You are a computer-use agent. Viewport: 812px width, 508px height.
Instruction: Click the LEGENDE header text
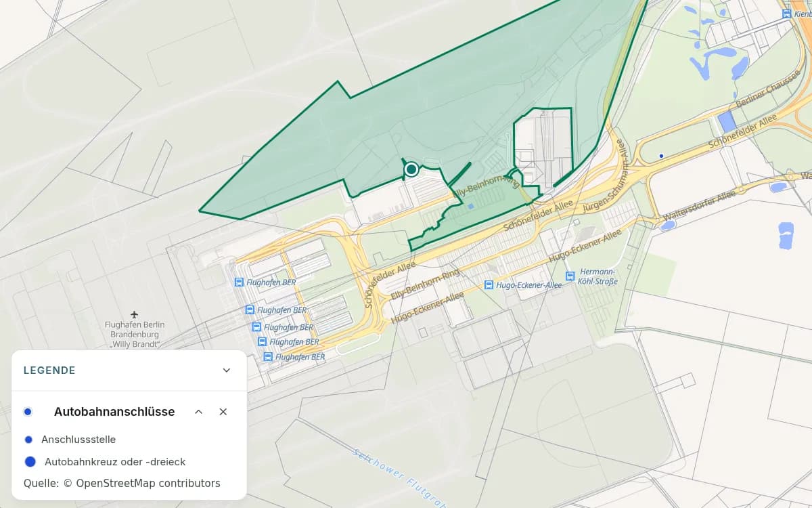pyautogui.click(x=49, y=371)
